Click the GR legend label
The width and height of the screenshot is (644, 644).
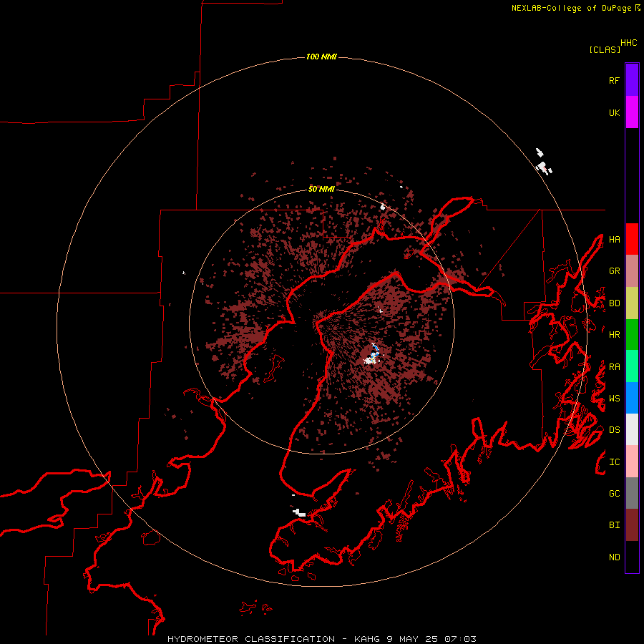point(614,271)
